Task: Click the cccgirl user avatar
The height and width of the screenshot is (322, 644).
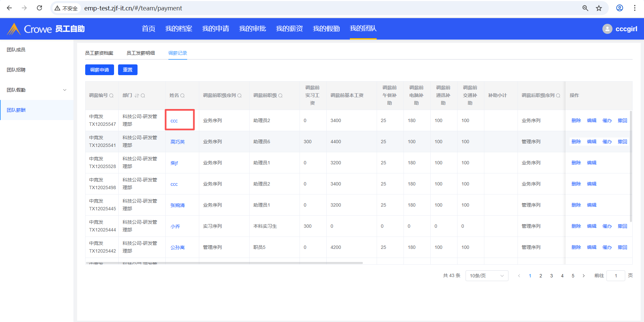Action: click(x=607, y=29)
